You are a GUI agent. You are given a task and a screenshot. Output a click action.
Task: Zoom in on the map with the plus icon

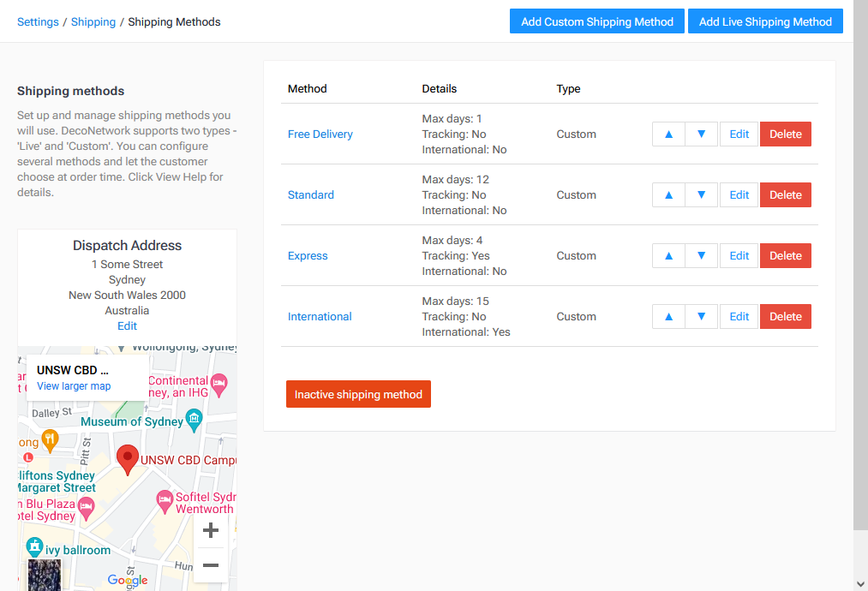(x=210, y=530)
